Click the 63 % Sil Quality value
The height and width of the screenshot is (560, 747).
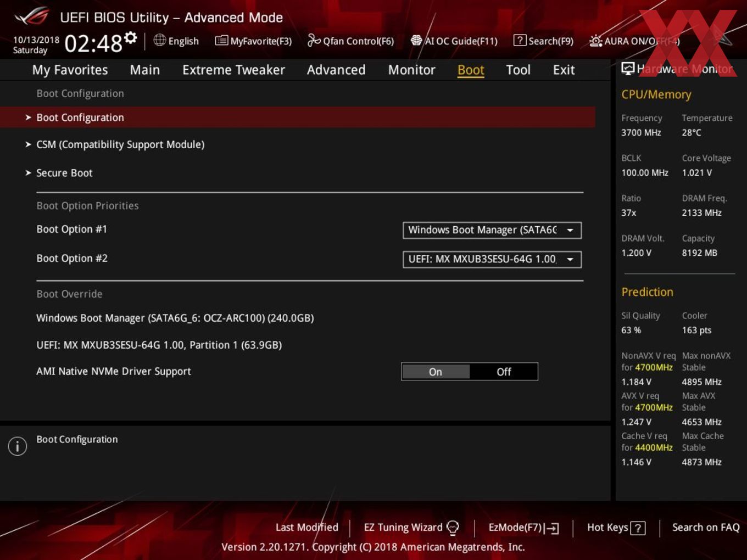click(x=631, y=330)
